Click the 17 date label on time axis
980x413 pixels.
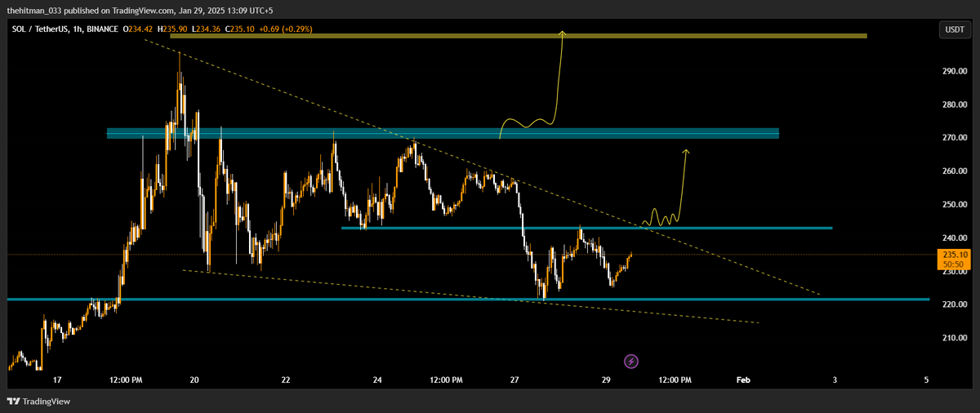57,380
